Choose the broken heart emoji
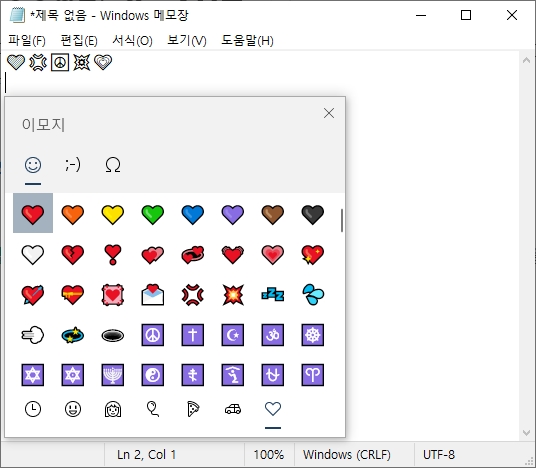Viewport: 536px width, 468px height. pos(73,254)
